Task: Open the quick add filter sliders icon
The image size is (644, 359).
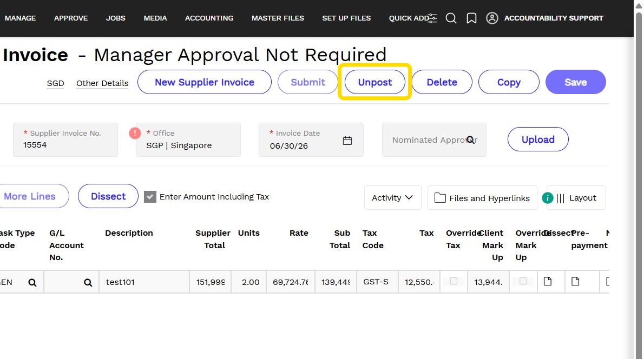Action: pos(432,18)
